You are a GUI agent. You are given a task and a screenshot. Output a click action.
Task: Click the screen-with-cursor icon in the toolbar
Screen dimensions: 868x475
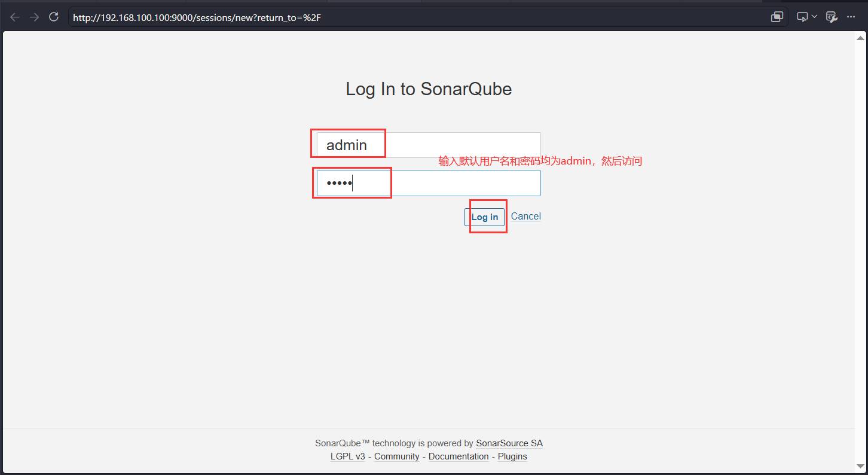tap(803, 17)
